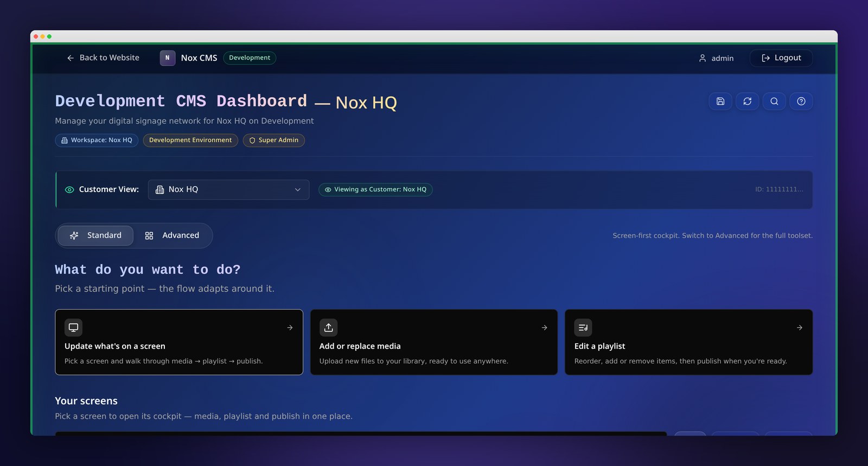Click the shield icon in Super Admin badge
Screen dimensions: 868x466
252,141
